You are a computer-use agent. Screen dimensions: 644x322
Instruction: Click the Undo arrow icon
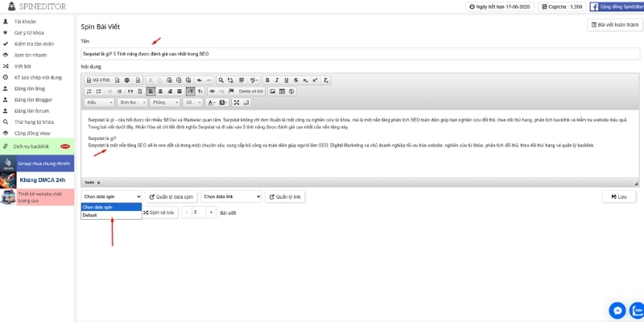[200, 80]
